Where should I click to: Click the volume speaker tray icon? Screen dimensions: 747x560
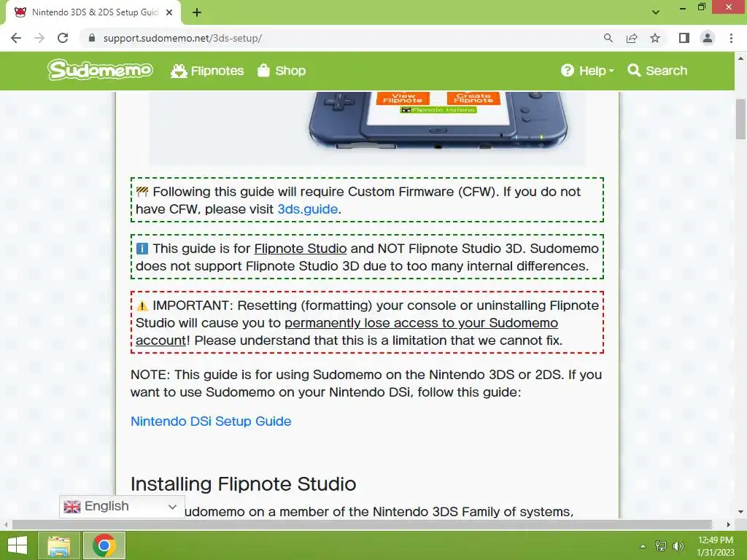(x=678, y=546)
